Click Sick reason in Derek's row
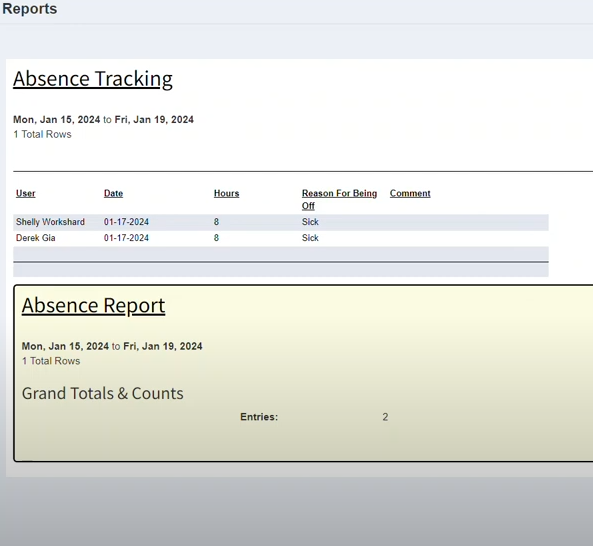 click(x=310, y=238)
